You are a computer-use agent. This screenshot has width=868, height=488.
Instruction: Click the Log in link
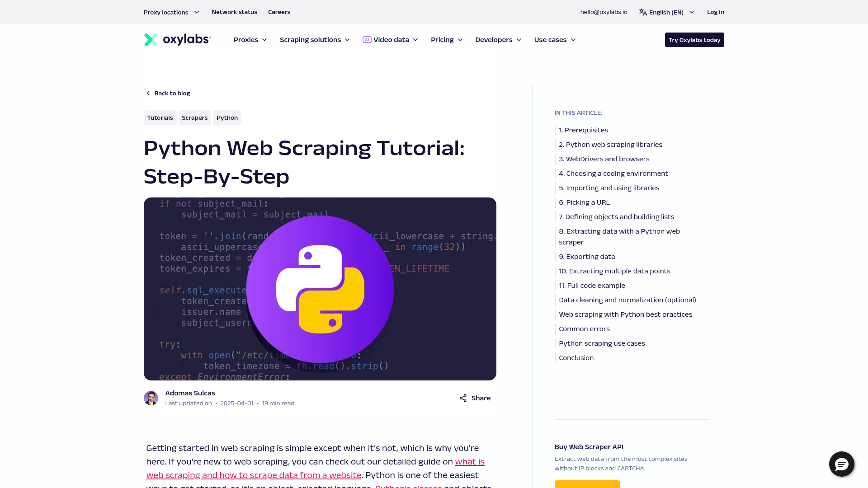pos(715,12)
